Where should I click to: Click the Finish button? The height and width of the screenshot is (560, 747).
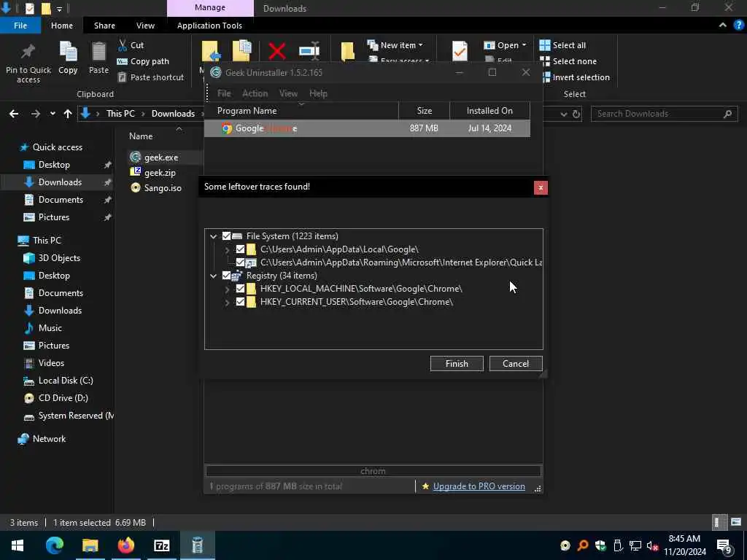point(457,363)
